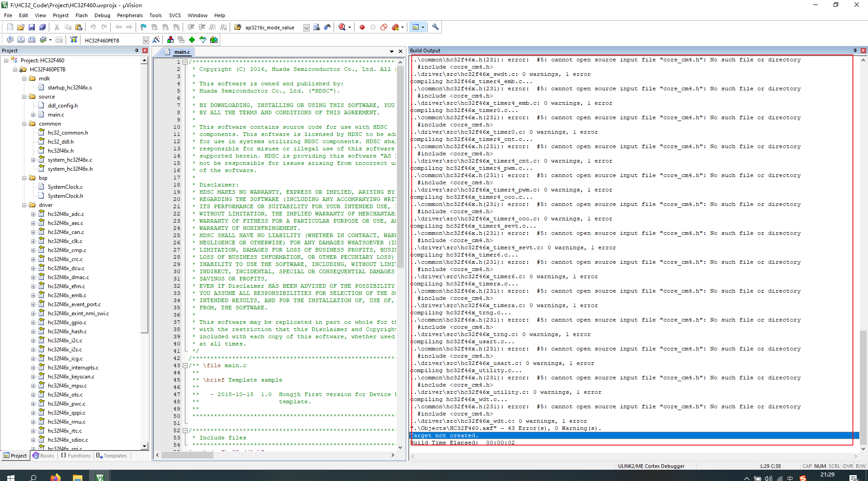This screenshot has width=868, height=481.
Task: Click the Save All icon
Action: pos(42,27)
